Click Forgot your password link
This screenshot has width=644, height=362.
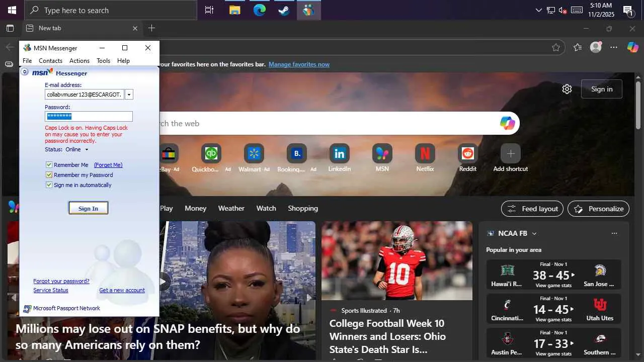[61, 281]
